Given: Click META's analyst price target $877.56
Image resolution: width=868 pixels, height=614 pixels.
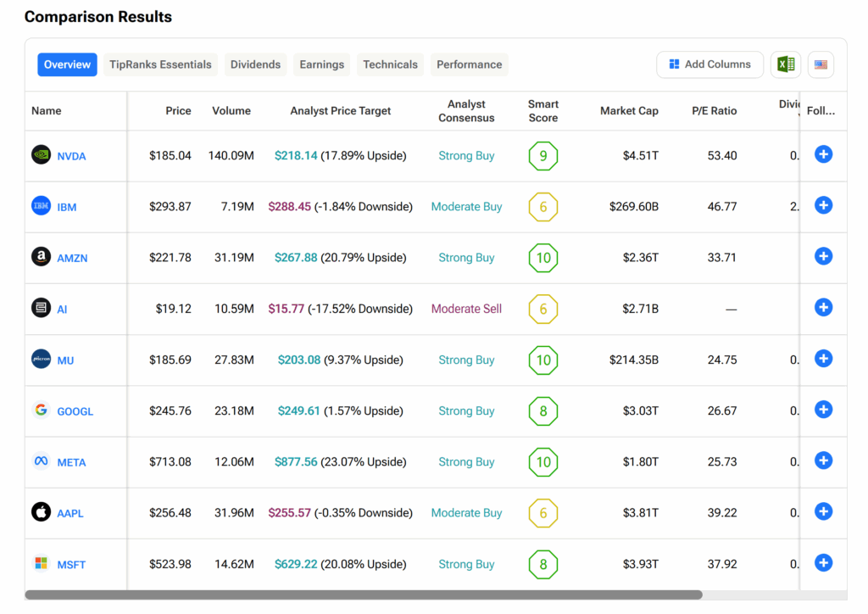Looking at the screenshot, I should 296,462.
